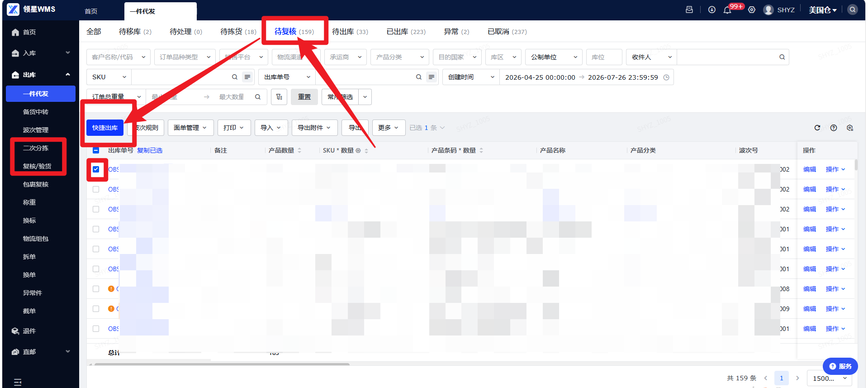Open the 承运商 dropdown
This screenshot has height=388, width=868.
click(346, 57)
